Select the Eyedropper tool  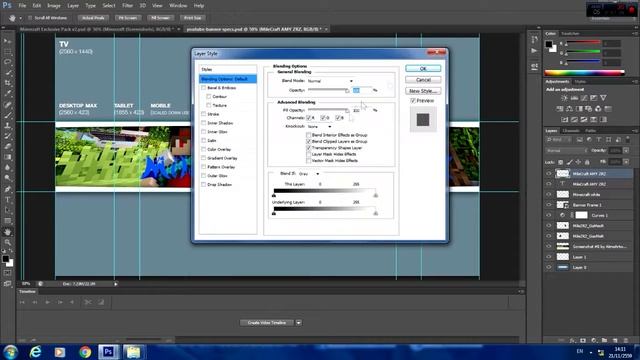(7, 93)
